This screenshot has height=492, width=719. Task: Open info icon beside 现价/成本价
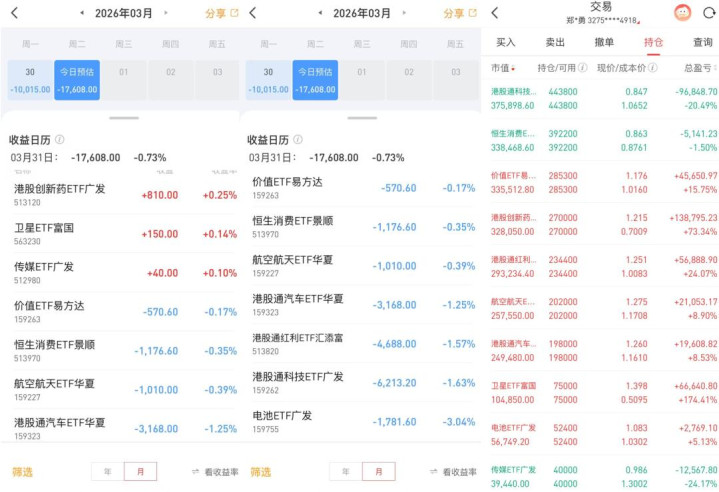pos(653,68)
